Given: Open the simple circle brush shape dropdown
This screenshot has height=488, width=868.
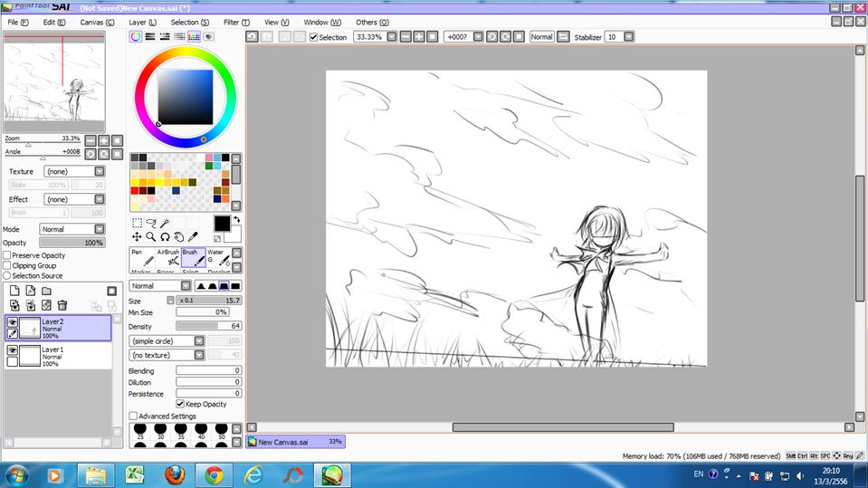Looking at the screenshot, I should click(199, 341).
